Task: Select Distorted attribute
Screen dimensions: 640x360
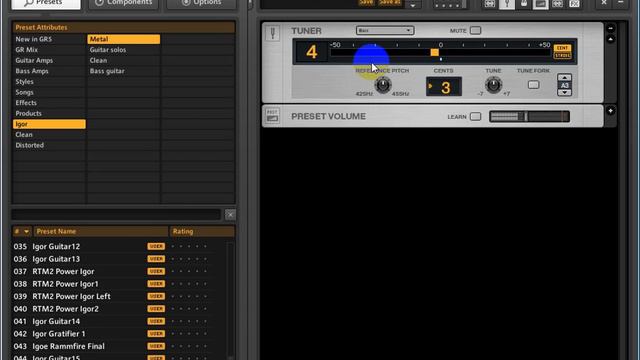Action: tap(49, 145)
